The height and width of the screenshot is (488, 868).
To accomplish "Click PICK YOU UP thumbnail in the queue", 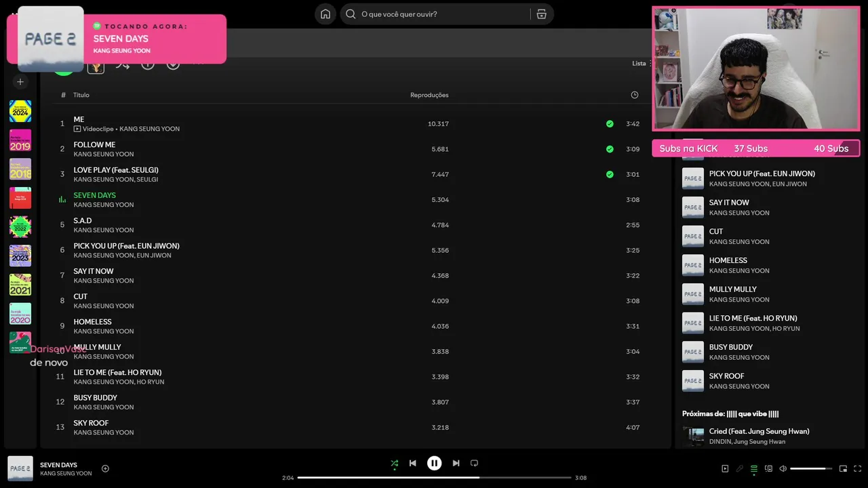I will tap(693, 178).
